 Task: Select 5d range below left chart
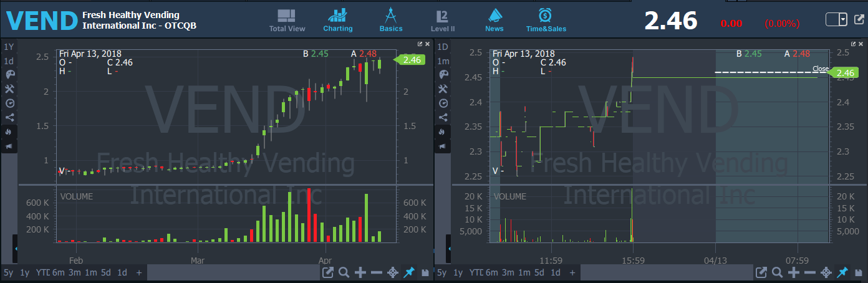click(106, 272)
